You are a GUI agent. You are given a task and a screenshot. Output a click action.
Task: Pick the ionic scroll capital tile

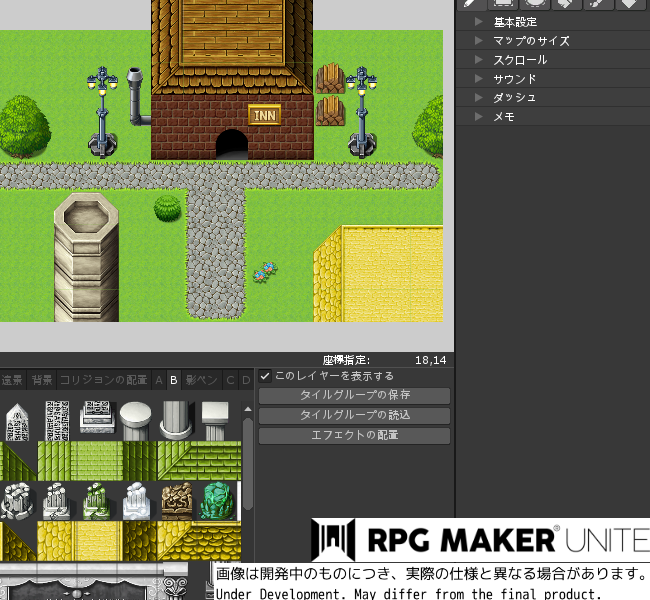coord(176,587)
